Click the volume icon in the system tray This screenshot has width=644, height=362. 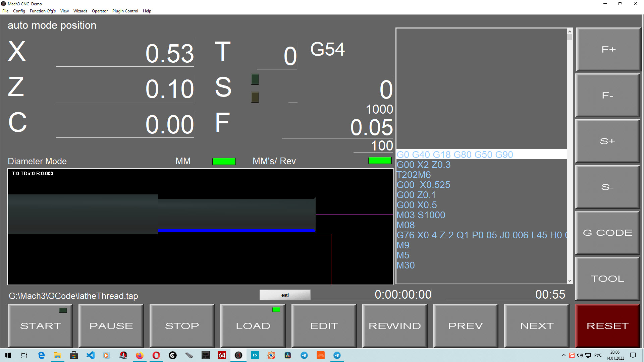[580, 355]
